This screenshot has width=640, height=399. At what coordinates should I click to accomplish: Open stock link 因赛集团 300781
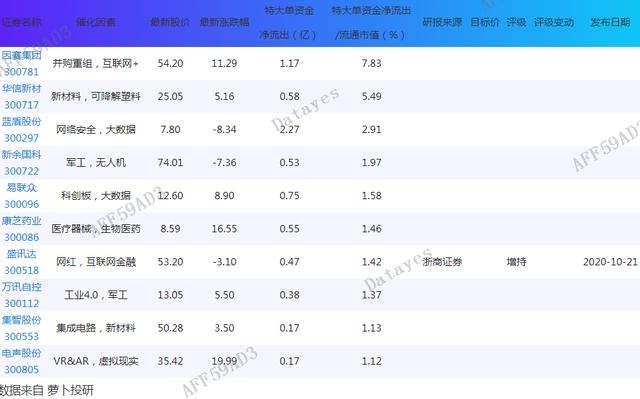point(21,64)
